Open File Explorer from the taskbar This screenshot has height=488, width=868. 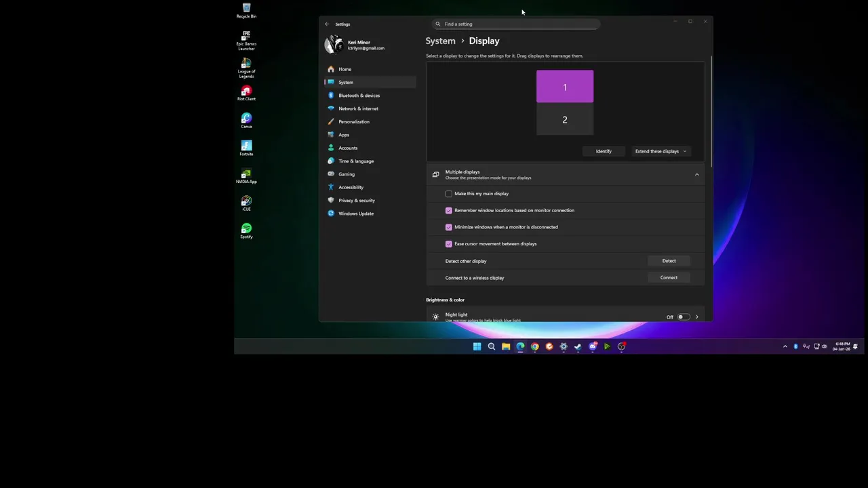(506, 346)
